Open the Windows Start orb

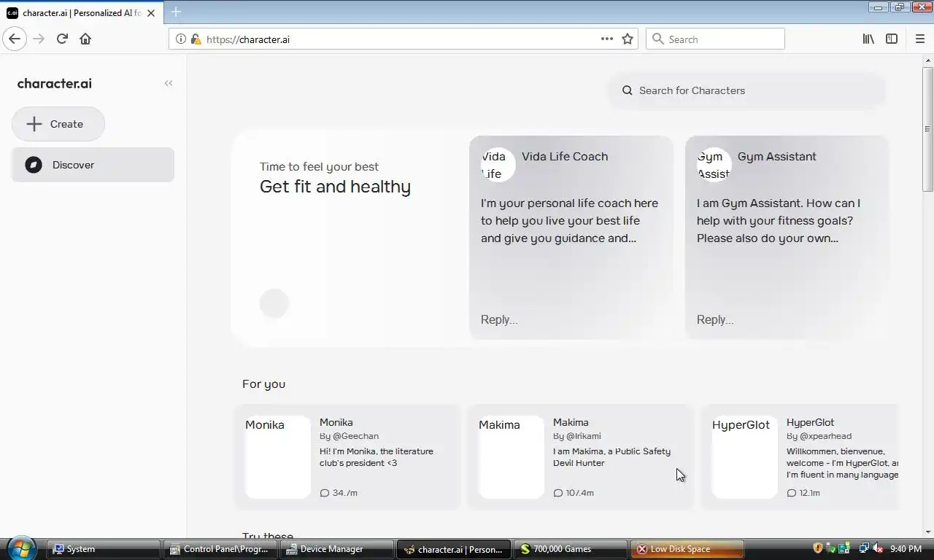[20, 548]
